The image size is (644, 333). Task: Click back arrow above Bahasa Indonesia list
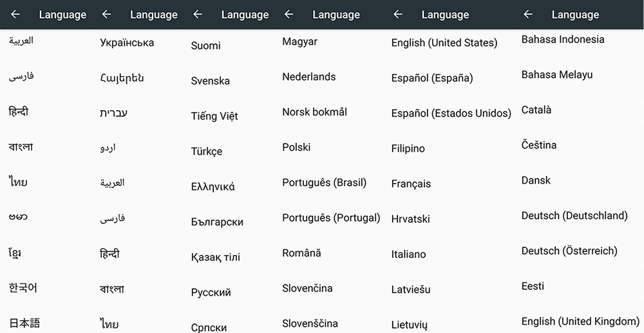pos(528,14)
